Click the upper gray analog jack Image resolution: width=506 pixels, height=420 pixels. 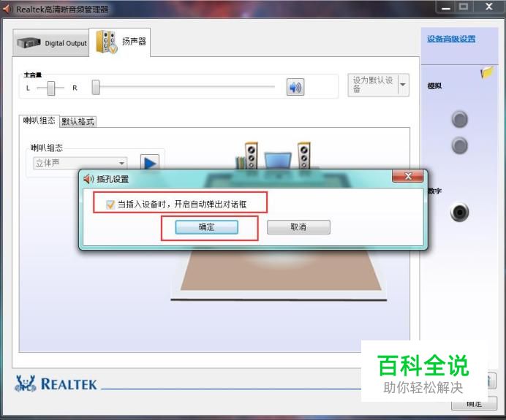pyautogui.click(x=459, y=119)
